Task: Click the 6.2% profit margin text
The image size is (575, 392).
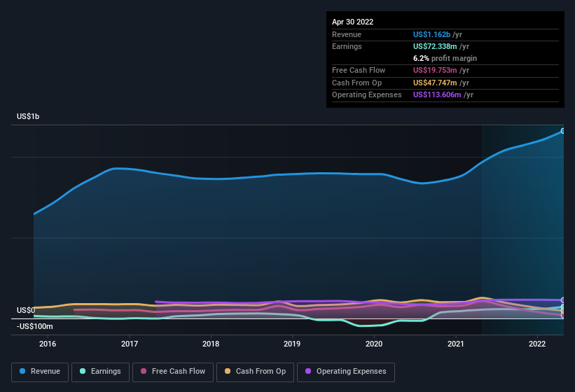Action: 445,58
